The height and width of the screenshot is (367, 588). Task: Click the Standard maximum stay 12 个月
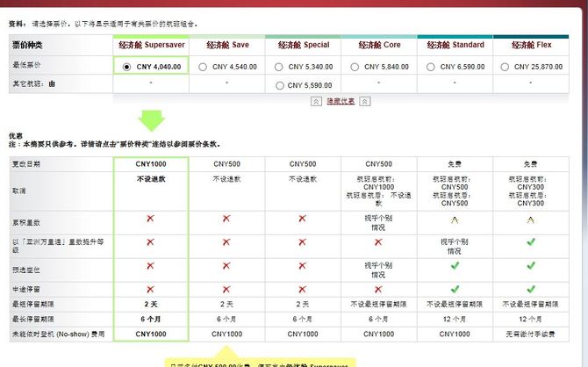coord(455,320)
